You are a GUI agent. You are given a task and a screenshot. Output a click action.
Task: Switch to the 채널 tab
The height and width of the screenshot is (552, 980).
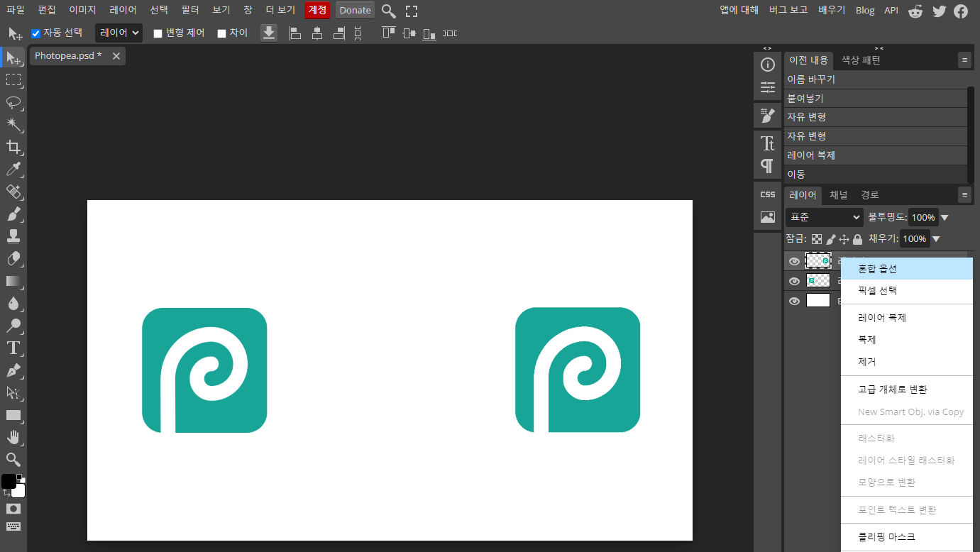839,194
